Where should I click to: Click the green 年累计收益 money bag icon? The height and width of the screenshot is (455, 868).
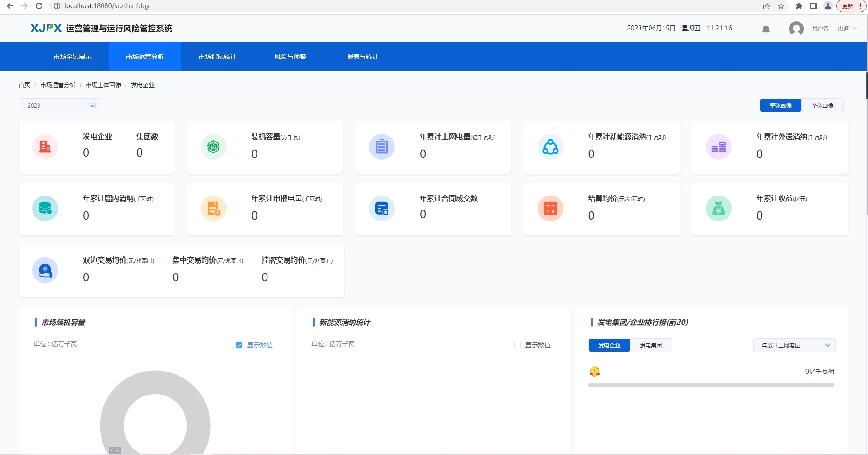[x=718, y=208]
